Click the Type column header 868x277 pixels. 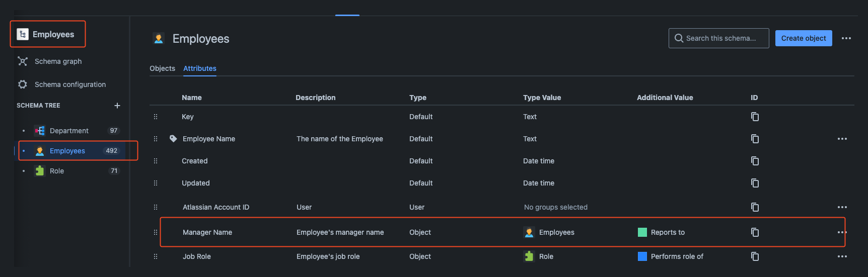tap(418, 98)
